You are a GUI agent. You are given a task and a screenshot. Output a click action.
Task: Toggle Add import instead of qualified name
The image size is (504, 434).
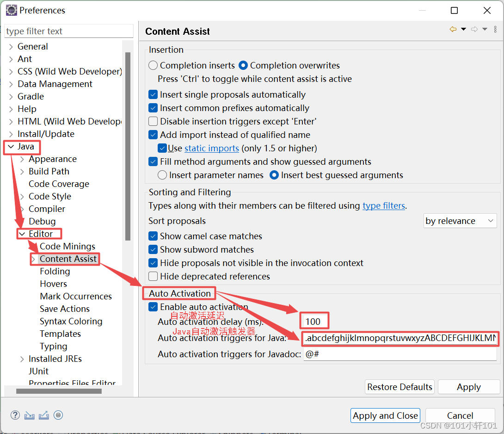click(x=153, y=135)
